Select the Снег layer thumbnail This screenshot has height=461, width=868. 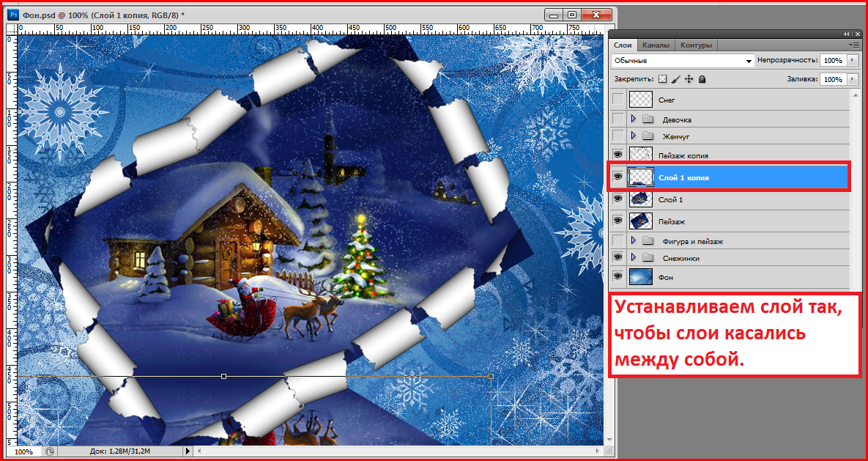tap(640, 100)
